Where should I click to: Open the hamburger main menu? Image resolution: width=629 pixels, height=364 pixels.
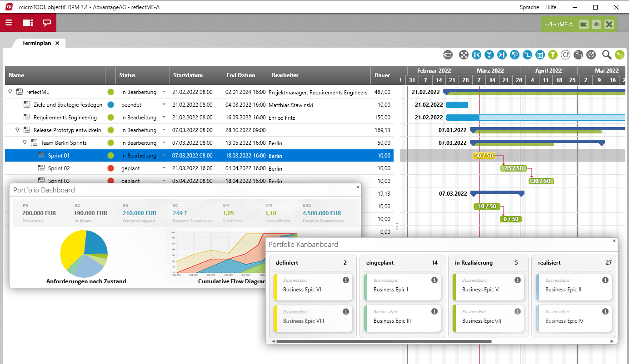[x=9, y=23]
